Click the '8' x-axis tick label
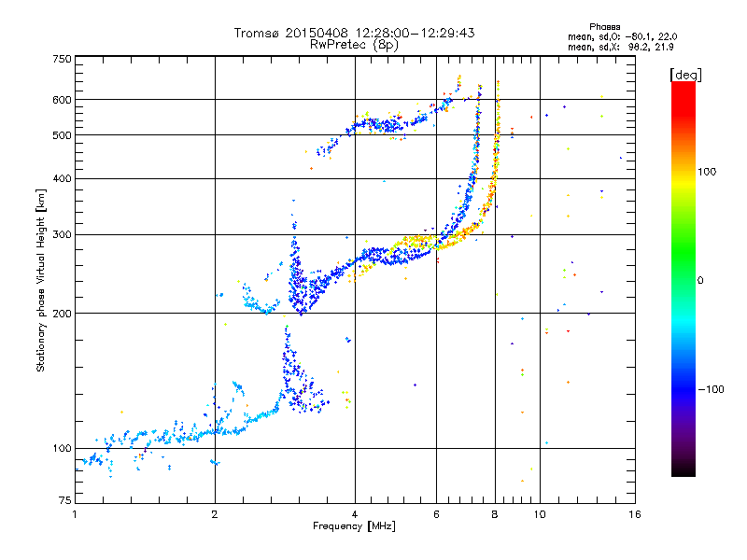747x560 pixels. tap(495, 514)
